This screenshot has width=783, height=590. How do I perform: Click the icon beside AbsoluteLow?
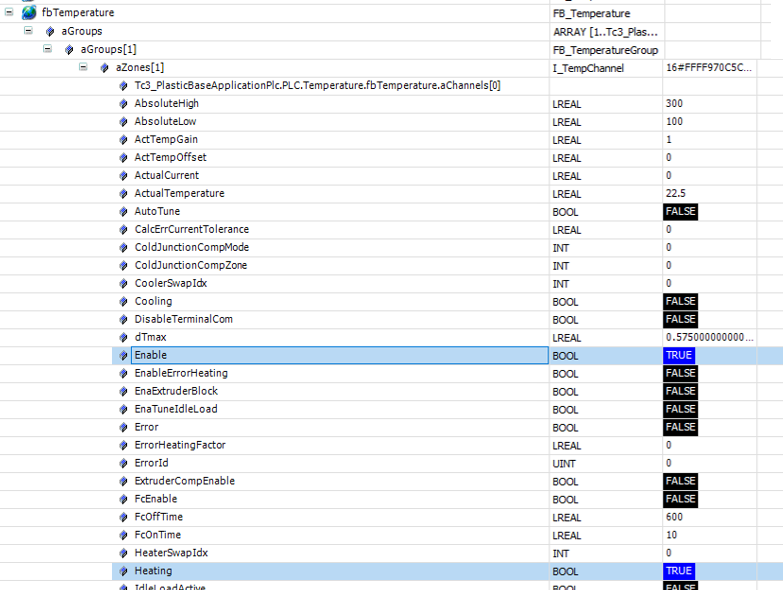[123, 122]
